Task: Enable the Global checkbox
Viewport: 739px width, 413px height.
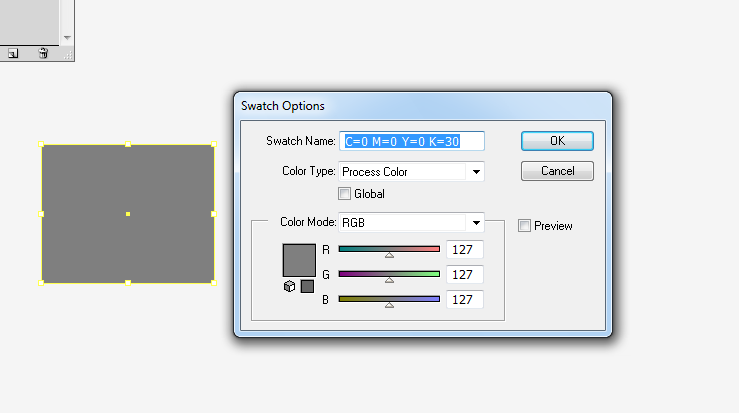Action: point(345,194)
